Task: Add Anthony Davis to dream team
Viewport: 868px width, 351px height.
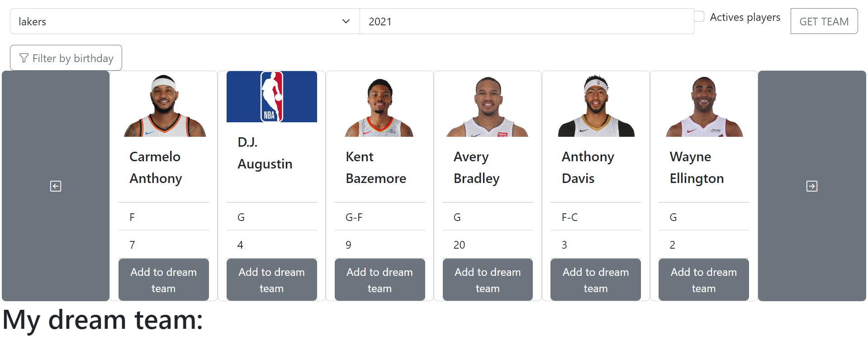Action: tap(595, 279)
